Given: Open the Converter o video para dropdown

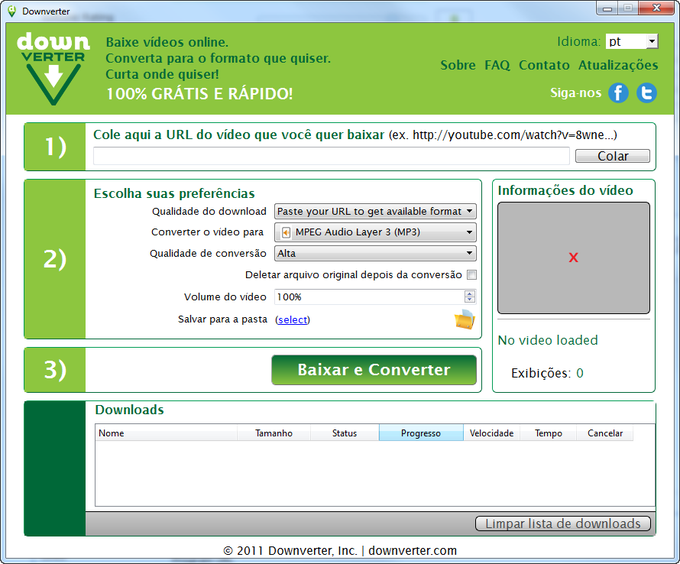Looking at the screenshot, I should click(375, 232).
